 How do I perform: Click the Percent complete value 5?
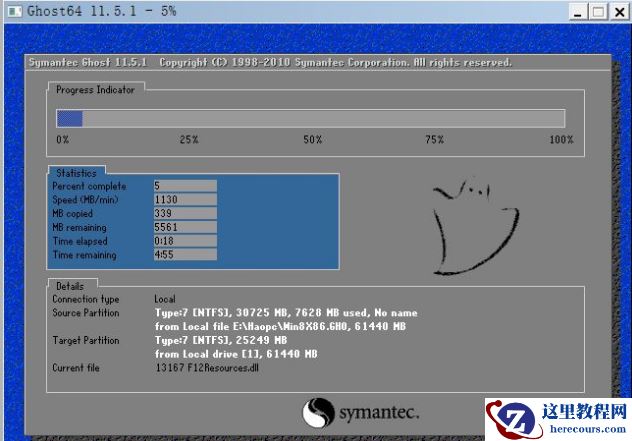point(185,186)
